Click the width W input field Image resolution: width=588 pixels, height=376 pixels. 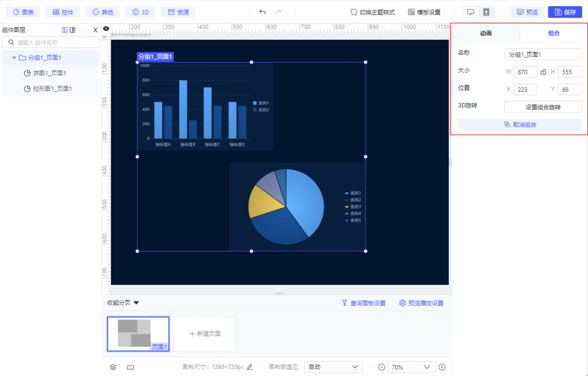pyautogui.click(x=525, y=72)
